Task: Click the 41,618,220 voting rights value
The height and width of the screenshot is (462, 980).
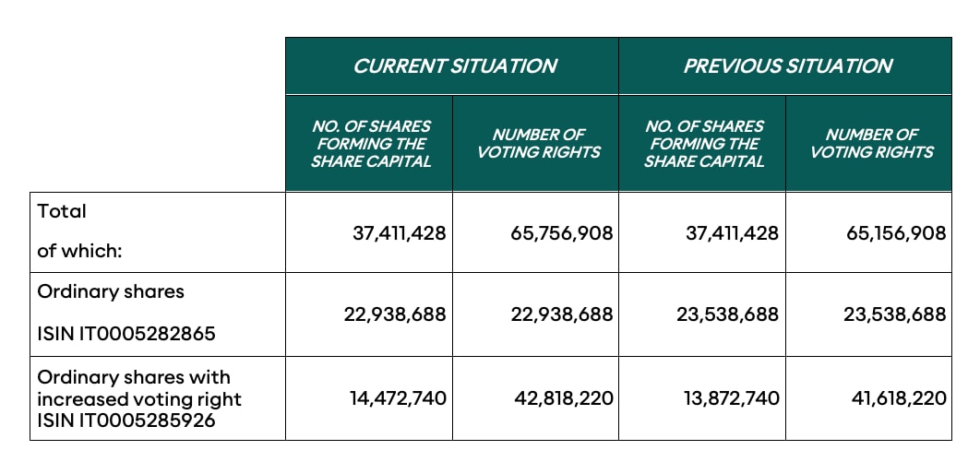Action: [897, 398]
